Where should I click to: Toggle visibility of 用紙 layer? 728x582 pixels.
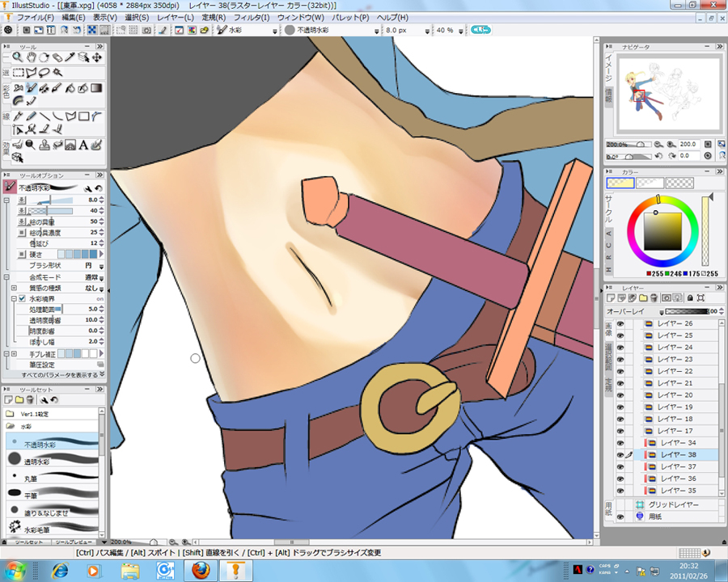[620, 517]
